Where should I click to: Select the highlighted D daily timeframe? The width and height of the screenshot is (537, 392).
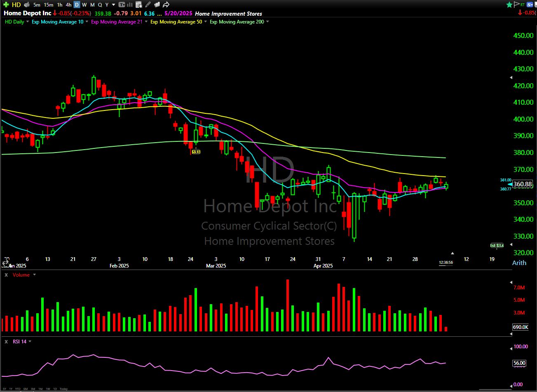77,5
